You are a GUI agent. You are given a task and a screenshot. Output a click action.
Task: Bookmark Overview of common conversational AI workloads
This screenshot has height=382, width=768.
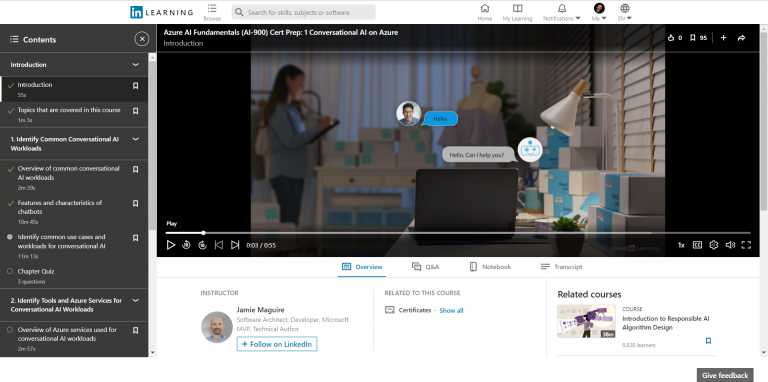(136, 169)
